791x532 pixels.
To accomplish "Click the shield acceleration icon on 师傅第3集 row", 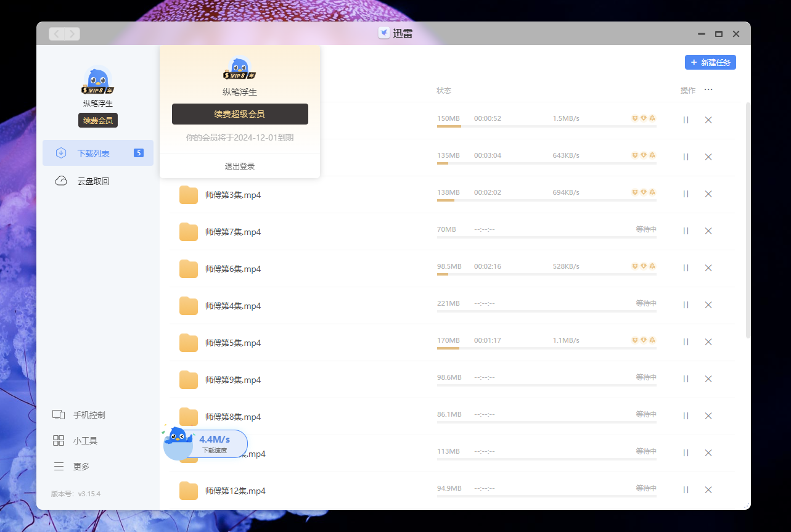I will [x=634, y=192].
